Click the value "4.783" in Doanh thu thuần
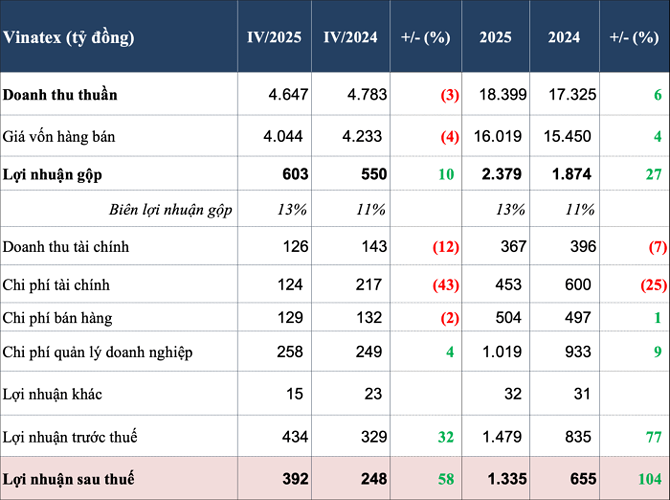 (367, 94)
